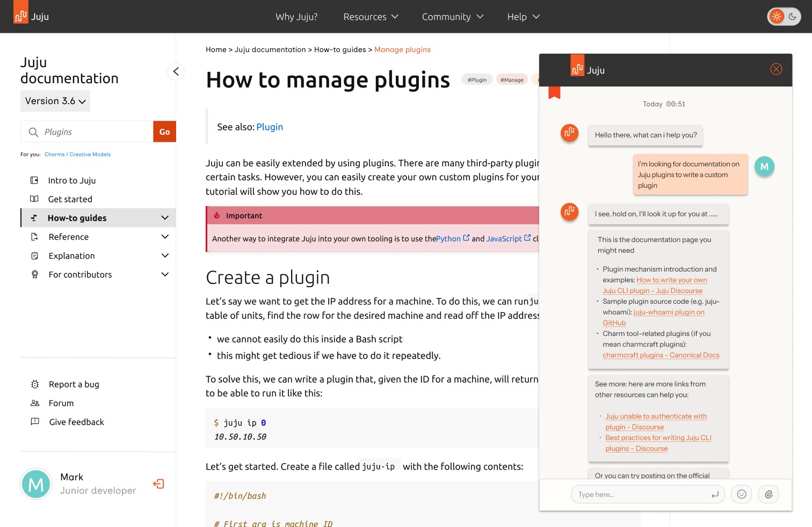Open the Version 3.6 dropdown

55,101
